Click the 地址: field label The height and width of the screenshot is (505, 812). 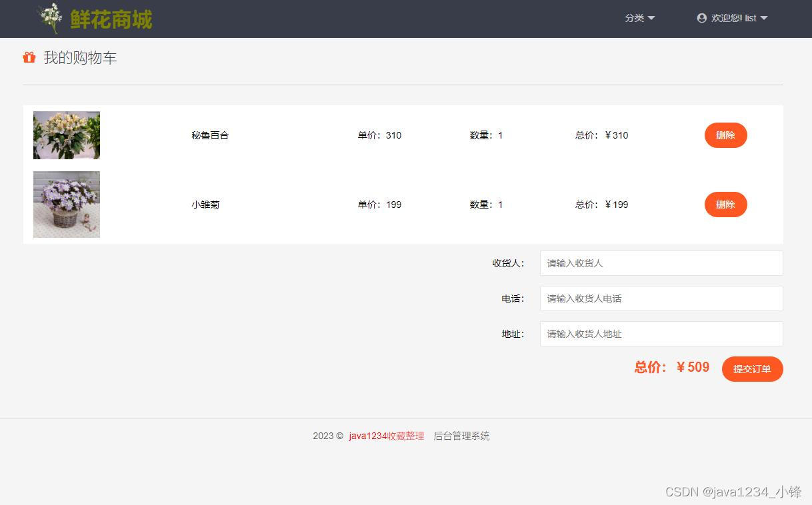click(x=513, y=334)
